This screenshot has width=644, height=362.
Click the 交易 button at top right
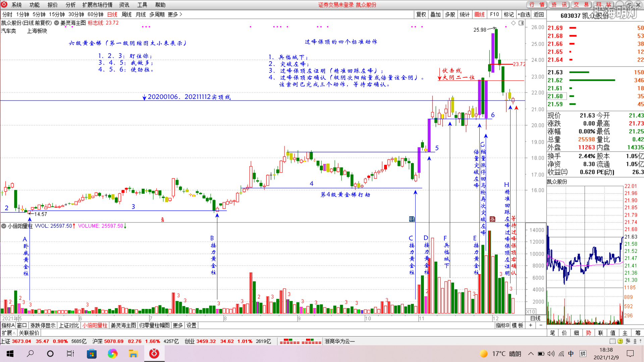[581, 5]
